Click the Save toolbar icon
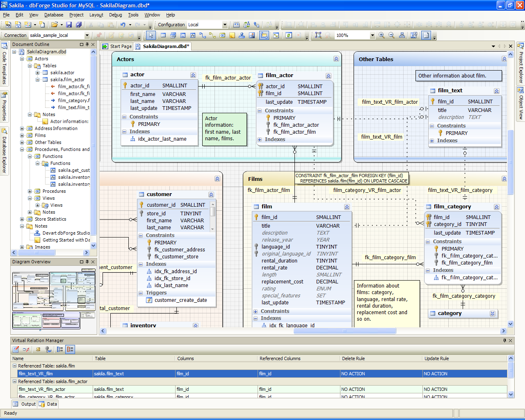 pyautogui.click(x=68, y=25)
